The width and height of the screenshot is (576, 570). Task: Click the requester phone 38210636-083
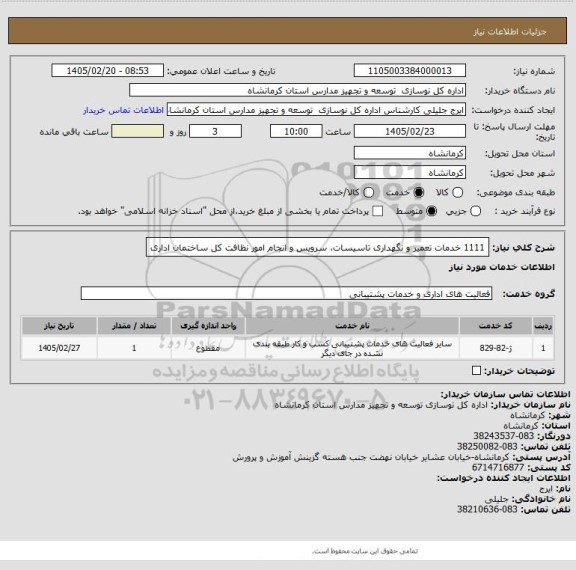(x=487, y=509)
